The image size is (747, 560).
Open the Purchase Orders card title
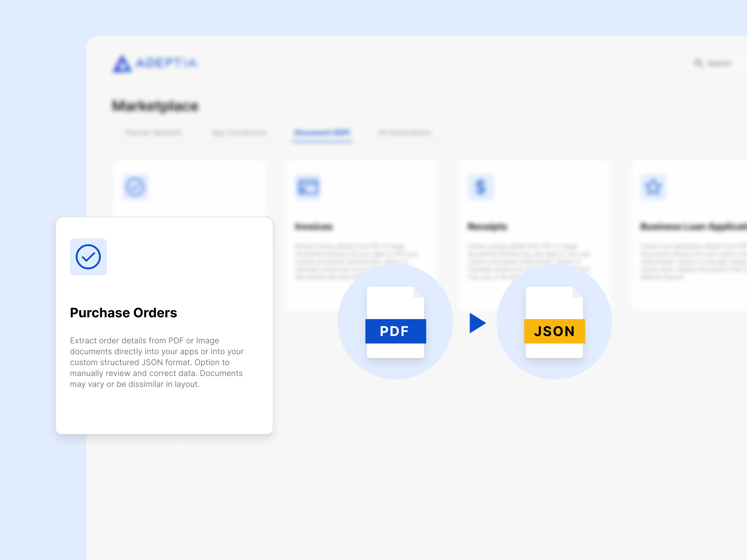point(123,313)
